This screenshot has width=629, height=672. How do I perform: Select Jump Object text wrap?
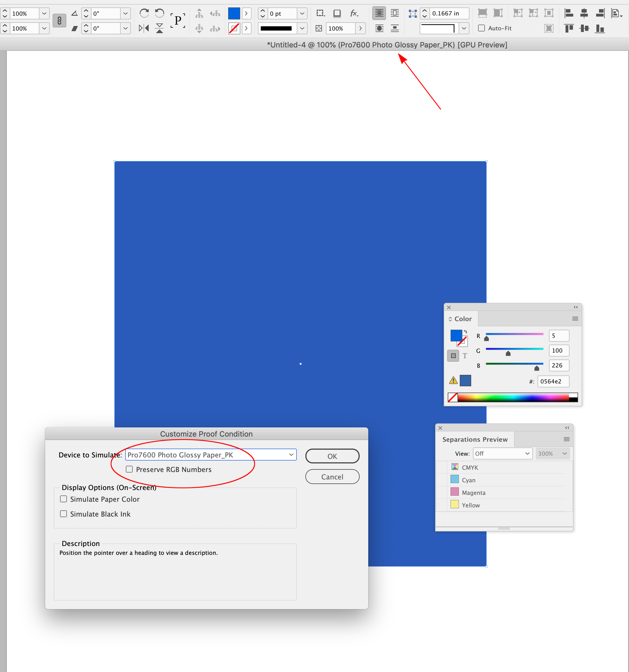click(395, 28)
